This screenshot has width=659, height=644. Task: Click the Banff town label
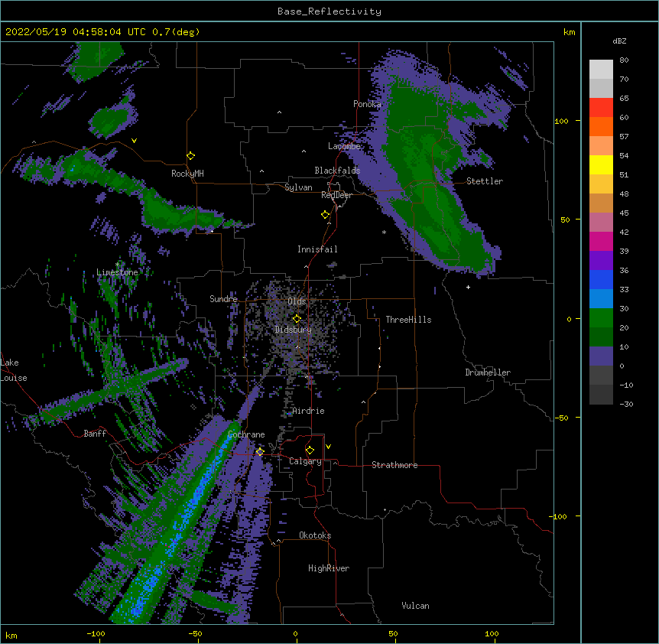coord(95,434)
